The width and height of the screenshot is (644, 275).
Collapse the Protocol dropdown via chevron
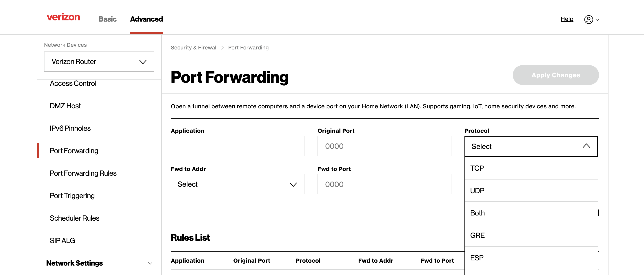(x=586, y=146)
